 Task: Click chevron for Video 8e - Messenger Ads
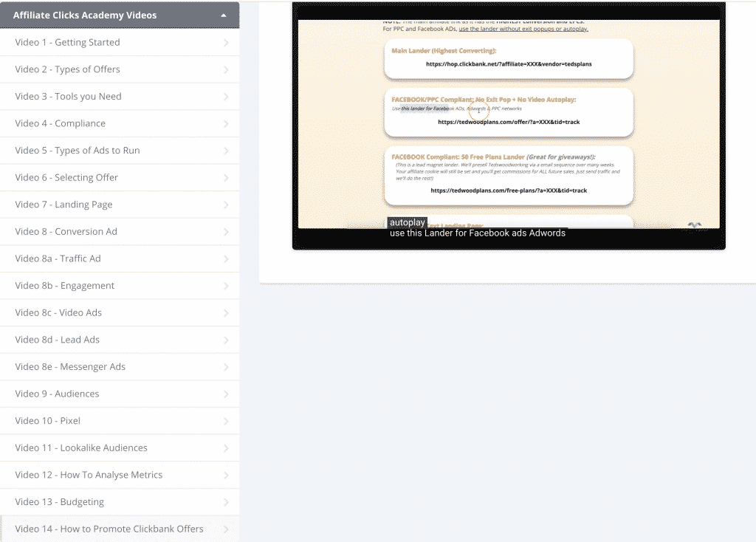226,367
